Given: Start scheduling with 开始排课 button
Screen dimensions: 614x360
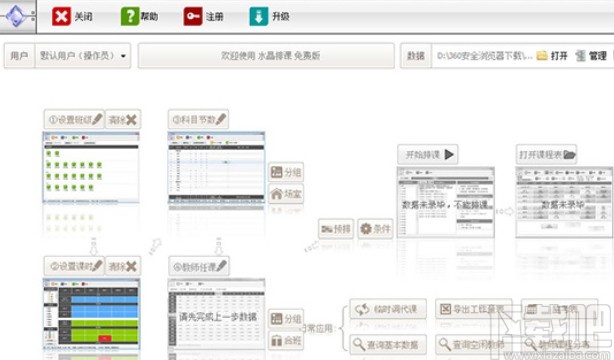Looking at the screenshot, I should point(428,154).
